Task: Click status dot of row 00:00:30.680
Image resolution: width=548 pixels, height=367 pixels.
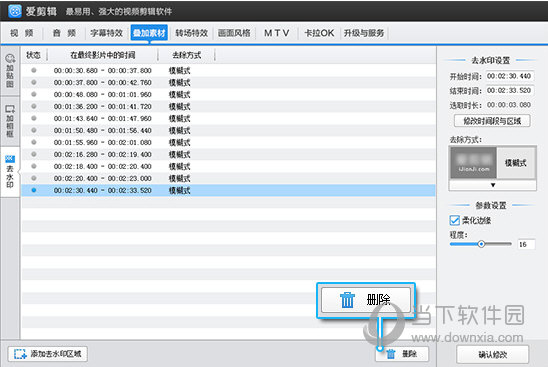Action: [x=34, y=70]
